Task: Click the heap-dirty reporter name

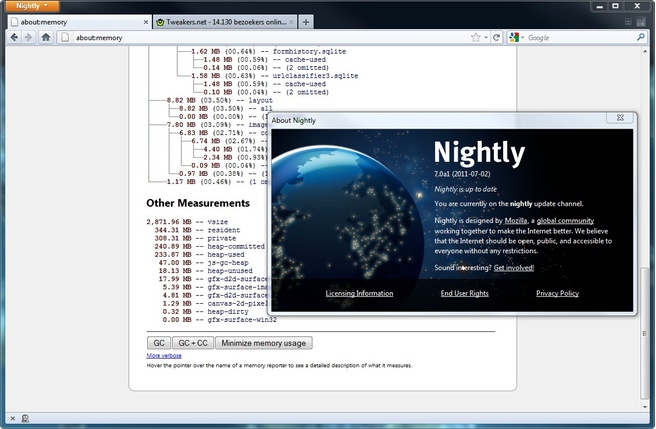Action: click(228, 312)
